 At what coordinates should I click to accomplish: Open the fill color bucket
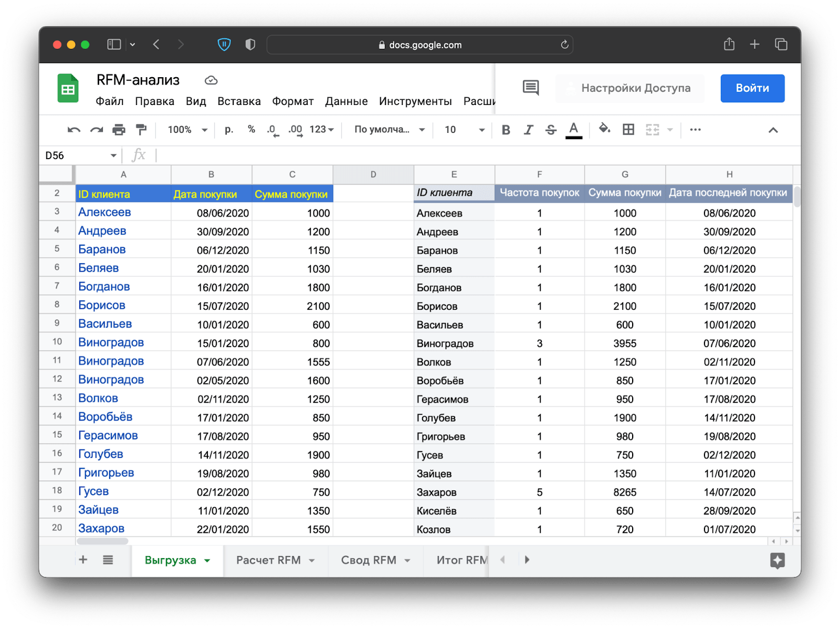tap(604, 129)
